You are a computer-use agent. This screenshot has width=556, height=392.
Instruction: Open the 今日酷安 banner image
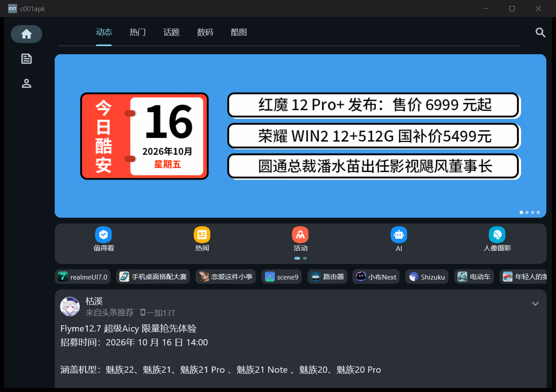point(300,136)
